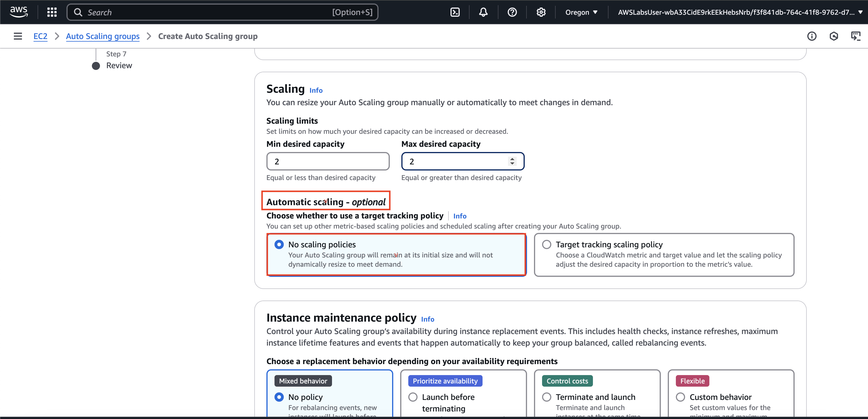868x419 pixels.
Task: Click Max desired capacity stepper arrows
Action: (512, 162)
